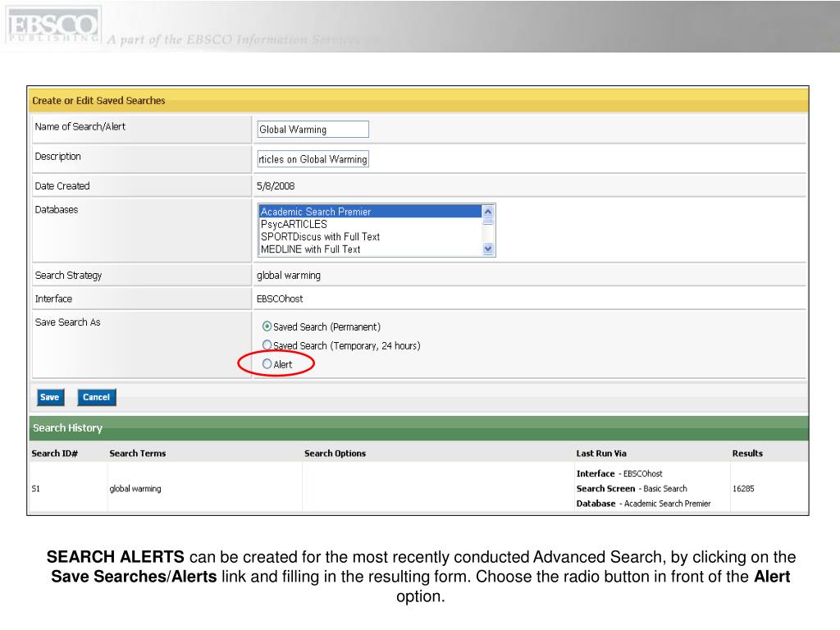This screenshot has height=630, width=840.
Task: Click the 16285 results value
Action: [x=743, y=489]
